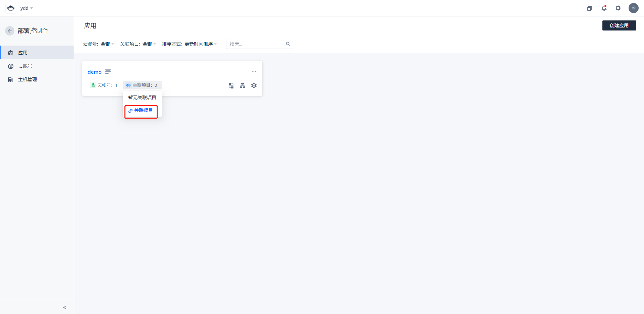Viewport: 644px width, 314px height.
Task: Open the topology hierarchy icon on the demo card
Action: (x=243, y=85)
